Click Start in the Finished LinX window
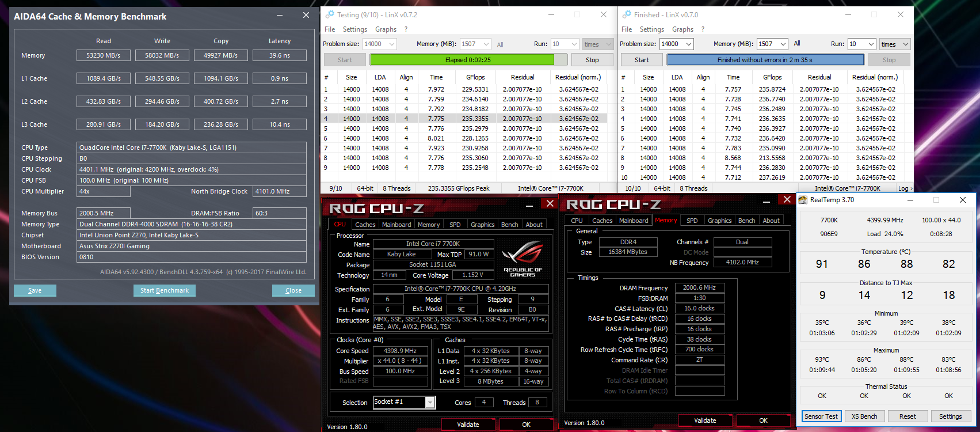This screenshot has width=980, height=432. [642, 60]
